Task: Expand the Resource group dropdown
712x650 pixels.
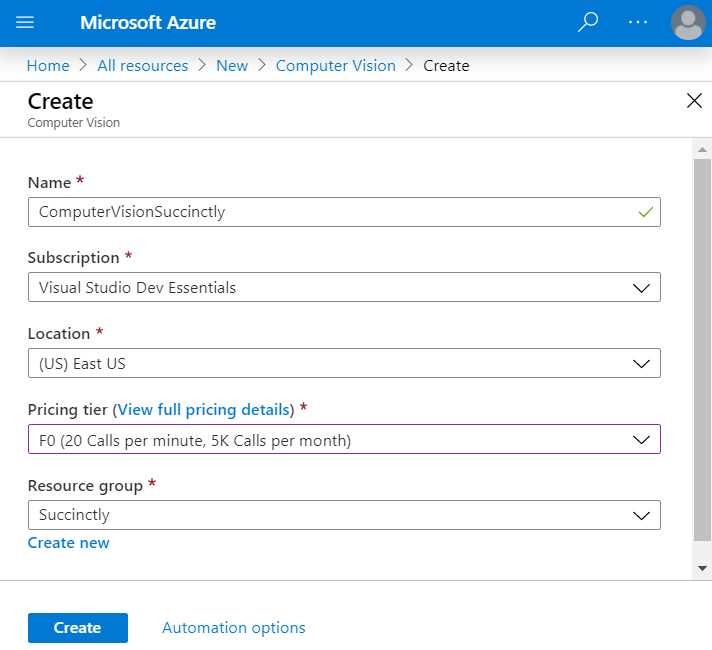Action: [344, 515]
